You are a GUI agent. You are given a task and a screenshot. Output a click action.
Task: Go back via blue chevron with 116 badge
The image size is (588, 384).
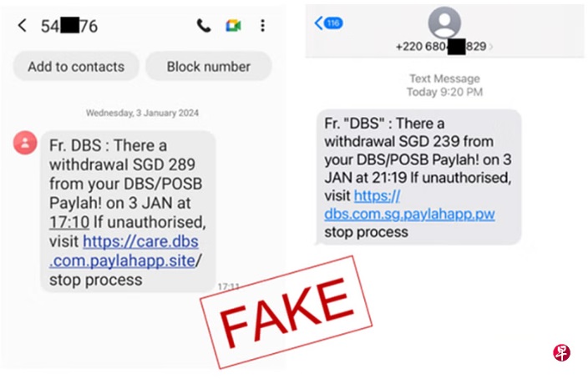click(328, 23)
